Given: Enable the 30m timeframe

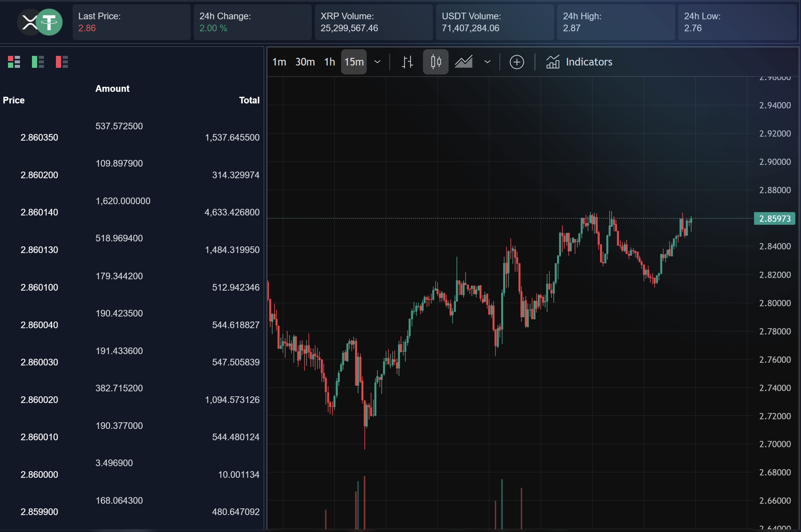Looking at the screenshot, I should [304, 62].
